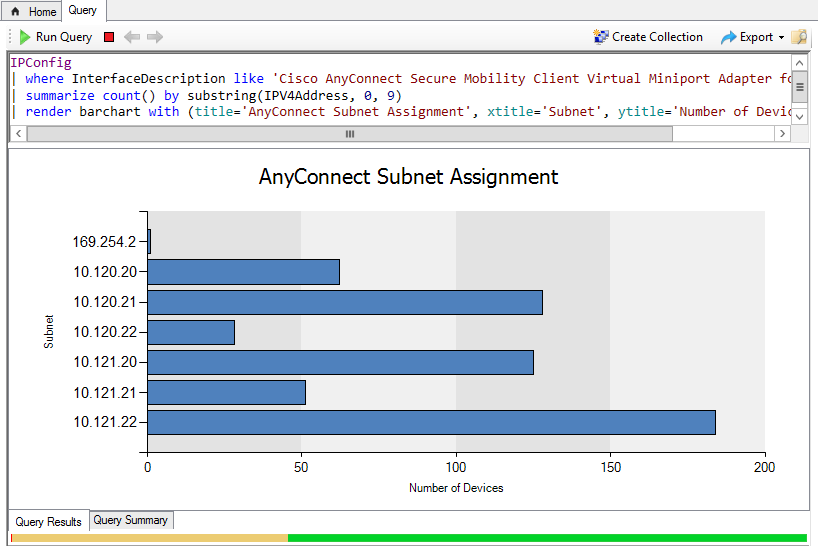Viewport: 818px width, 546px height.
Task: Click the query editor scroll down arrow
Action: (x=799, y=117)
